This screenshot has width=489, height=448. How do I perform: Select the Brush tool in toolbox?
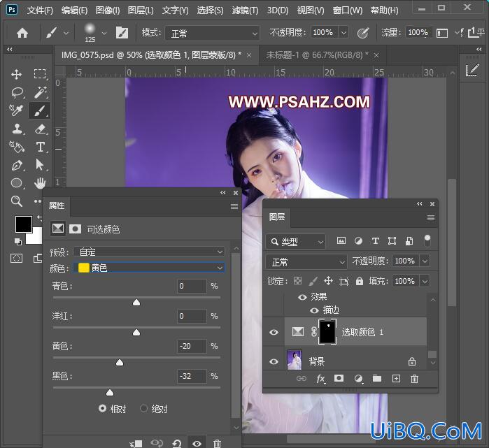click(40, 110)
